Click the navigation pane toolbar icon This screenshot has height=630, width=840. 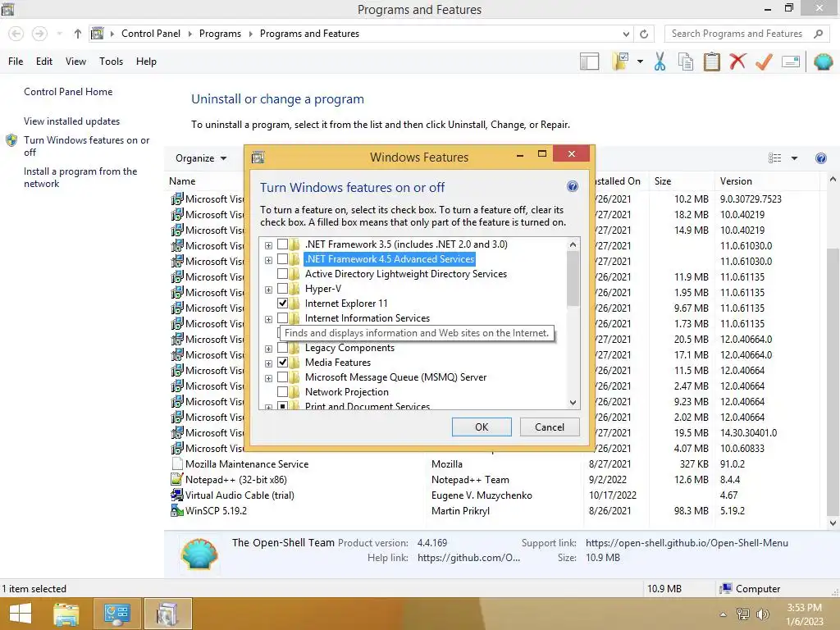pyautogui.click(x=589, y=62)
